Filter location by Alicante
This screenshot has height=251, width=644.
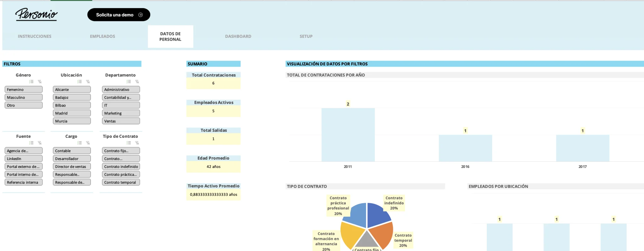(72, 90)
